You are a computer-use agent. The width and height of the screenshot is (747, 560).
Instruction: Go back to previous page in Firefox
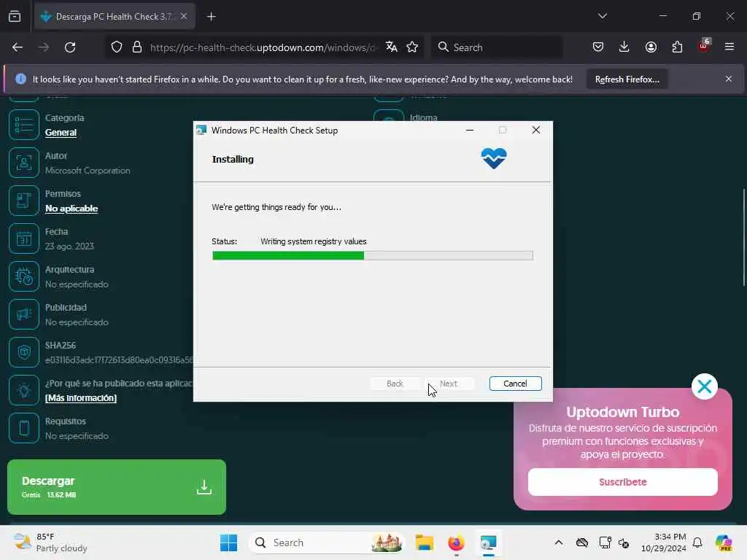pos(18,47)
